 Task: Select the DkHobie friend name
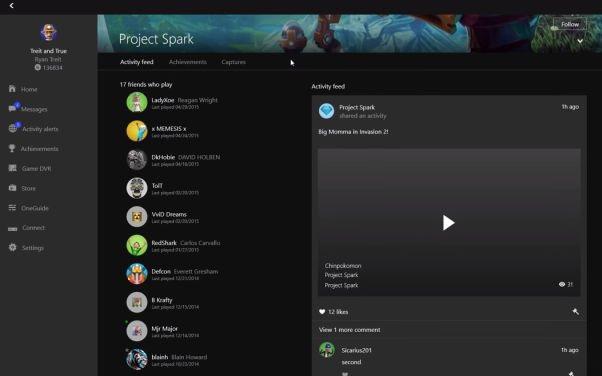(163, 157)
